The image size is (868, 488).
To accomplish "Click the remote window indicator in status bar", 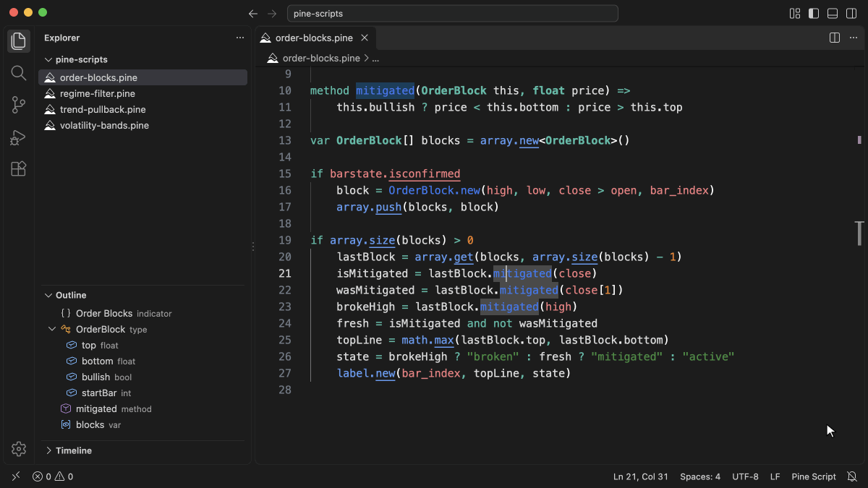I will click(x=16, y=476).
